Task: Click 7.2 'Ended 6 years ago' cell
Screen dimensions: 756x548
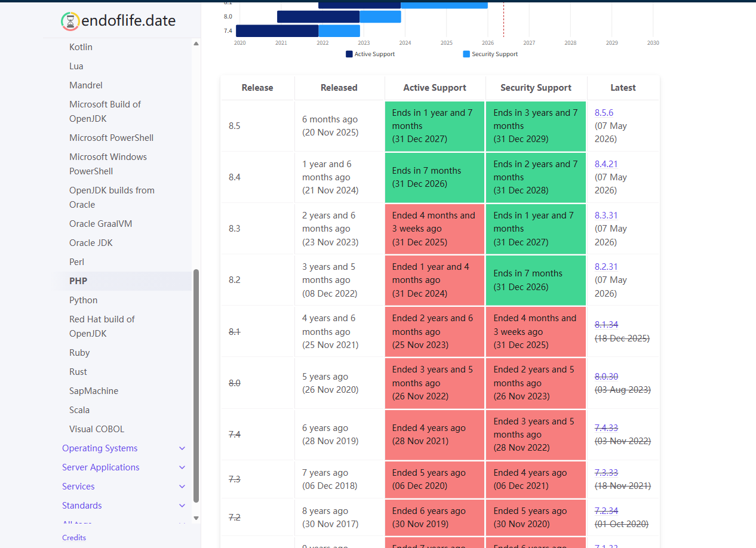Action: (435, 518)
